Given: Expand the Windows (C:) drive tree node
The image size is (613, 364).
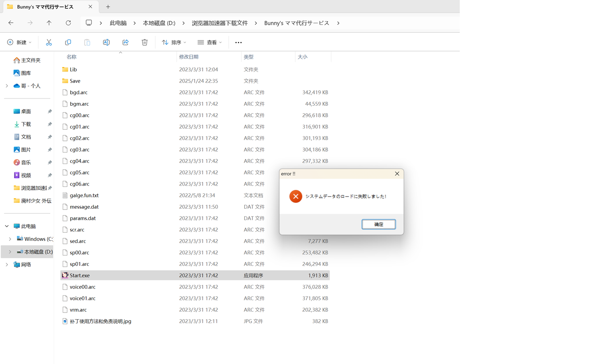Looking at the screenshot, I should tap(10, 239).
